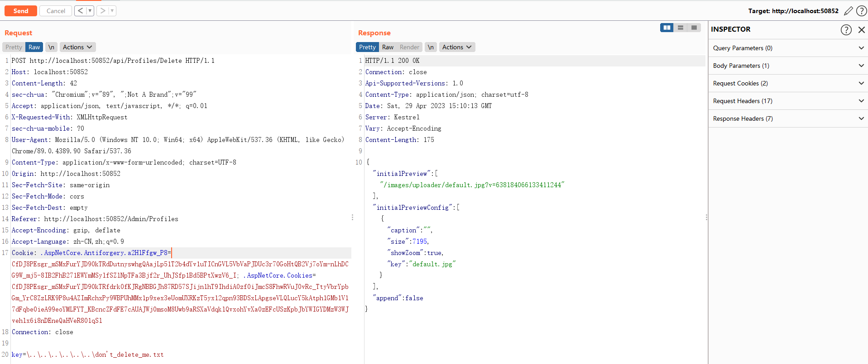
Task: Select the Request Raw tab
Action: (34, 47)
